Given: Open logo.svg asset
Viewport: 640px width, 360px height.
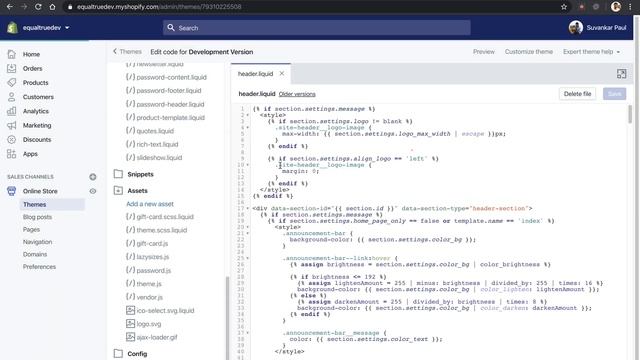Looking at the screenshot, I should [144, 324].
